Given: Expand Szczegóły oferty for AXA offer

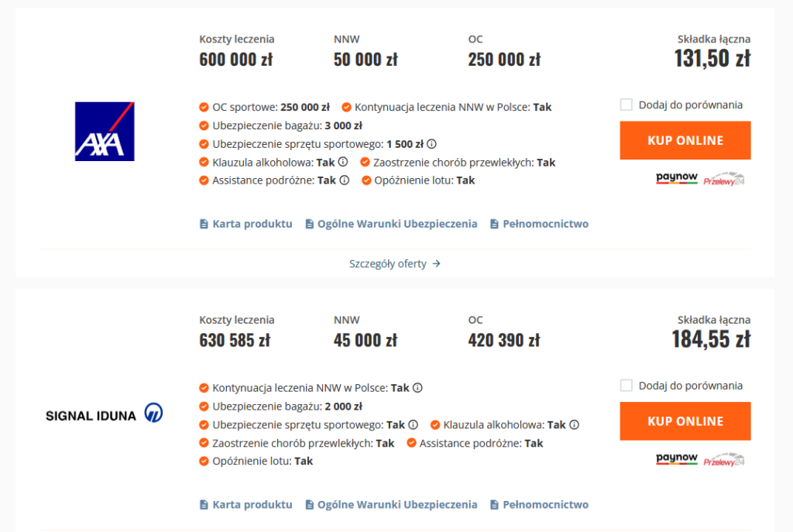Looking at the screenshot, I should click(x=394, y=263).
